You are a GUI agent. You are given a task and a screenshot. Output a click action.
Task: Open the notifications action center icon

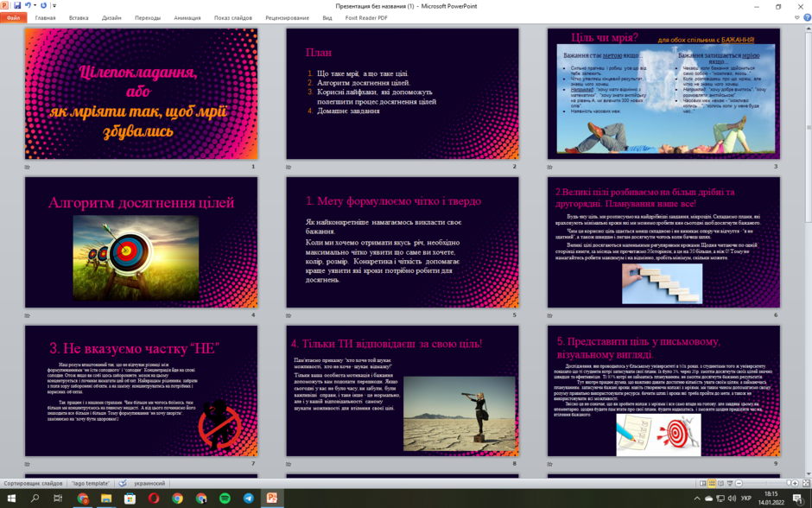pos(798,498)
